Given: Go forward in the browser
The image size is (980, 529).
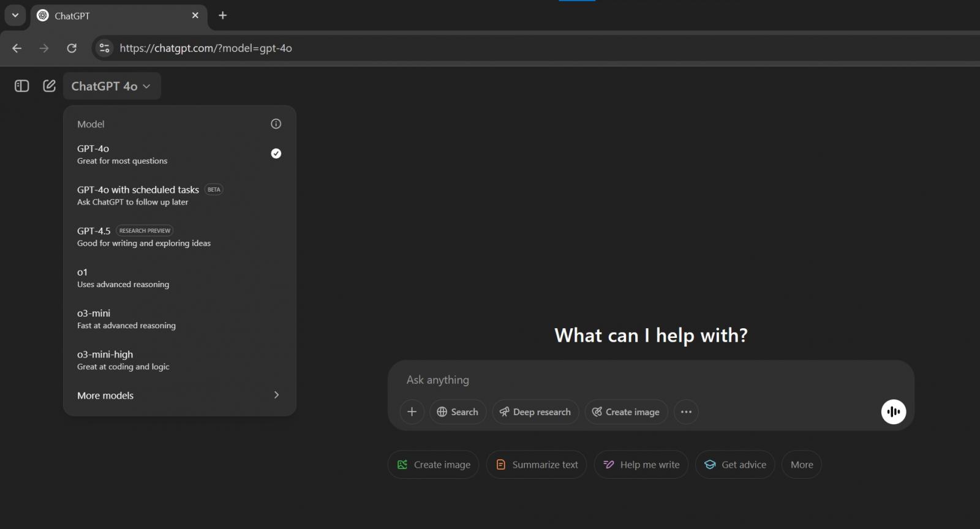Looking at the screenshot, I should pyautogui.click(x=44, y=48).
